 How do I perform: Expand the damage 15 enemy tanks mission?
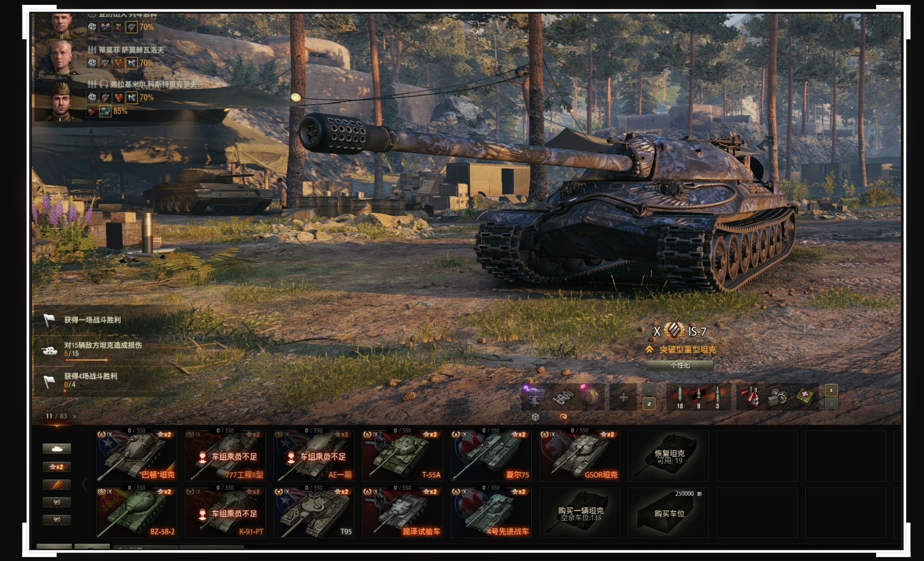tap(103, 349)
